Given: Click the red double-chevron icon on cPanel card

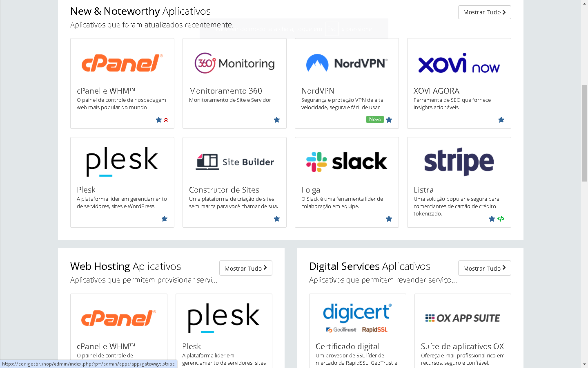Looking at the screenshot, I should click(166, 120).
